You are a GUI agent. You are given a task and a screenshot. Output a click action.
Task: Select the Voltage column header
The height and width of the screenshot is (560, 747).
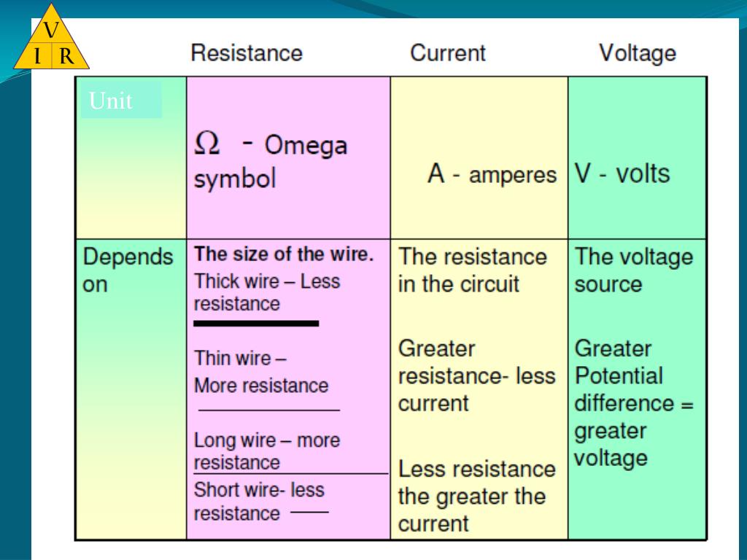[638, 53]
